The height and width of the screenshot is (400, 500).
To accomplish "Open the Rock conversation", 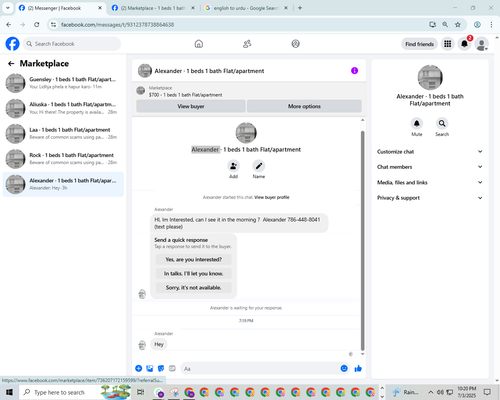I will (63, 159).
